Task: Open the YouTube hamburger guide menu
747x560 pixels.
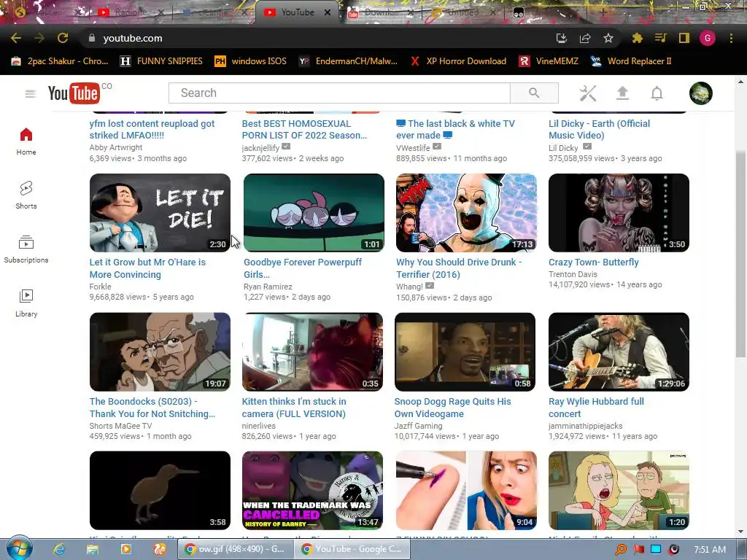Action: coord(31,93)
